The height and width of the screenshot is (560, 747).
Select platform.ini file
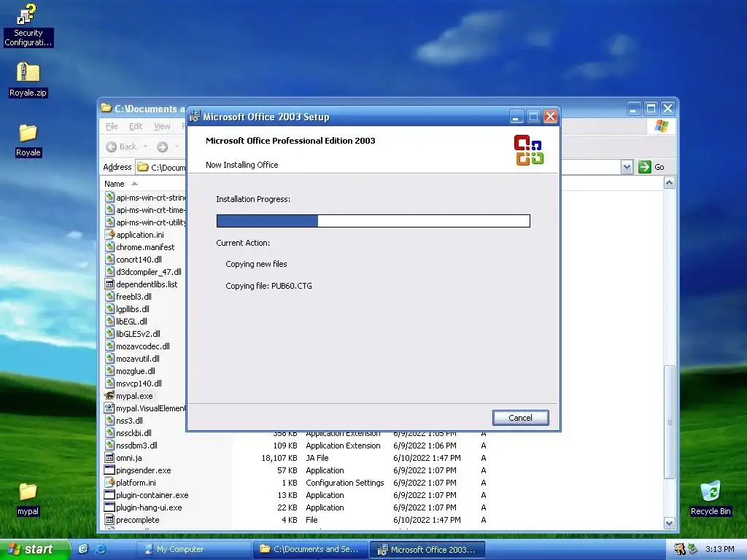point(130,483)
